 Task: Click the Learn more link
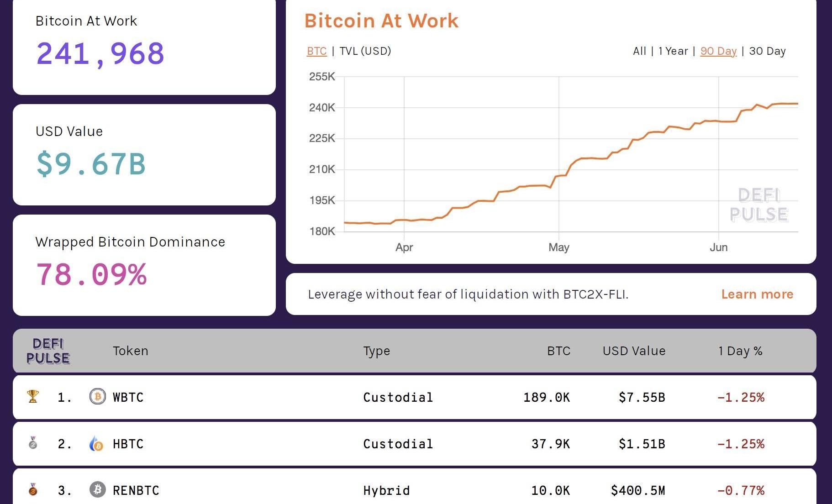(757, 294)
